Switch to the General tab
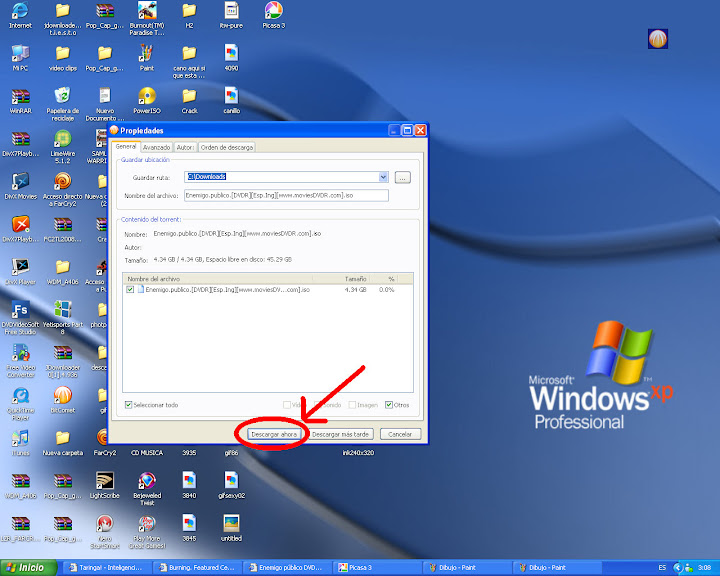Screen dimensions: 720x576 [x=126, y=147]
